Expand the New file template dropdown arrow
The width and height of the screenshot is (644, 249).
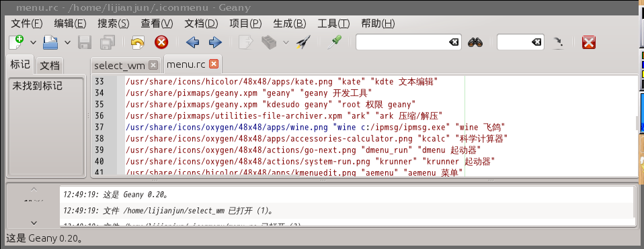point(33,43)
